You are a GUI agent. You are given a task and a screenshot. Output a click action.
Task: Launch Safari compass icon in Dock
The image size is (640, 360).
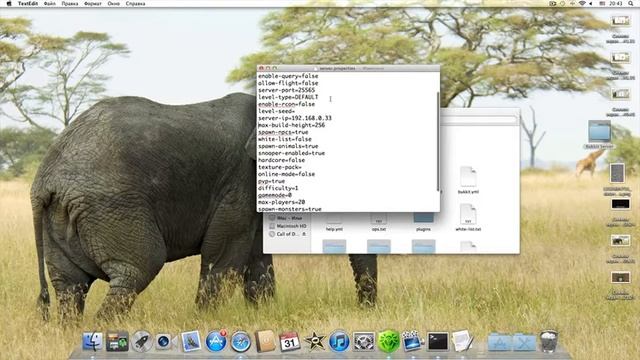241,342
